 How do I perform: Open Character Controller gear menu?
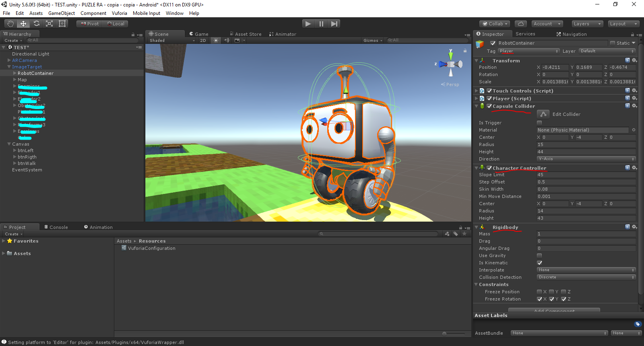point(634,168)
